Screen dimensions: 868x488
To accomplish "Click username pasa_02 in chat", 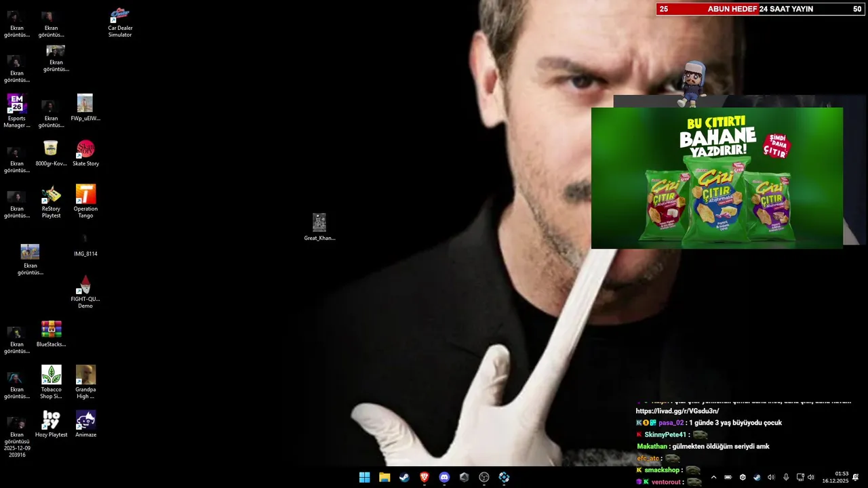I will [671, 423].
